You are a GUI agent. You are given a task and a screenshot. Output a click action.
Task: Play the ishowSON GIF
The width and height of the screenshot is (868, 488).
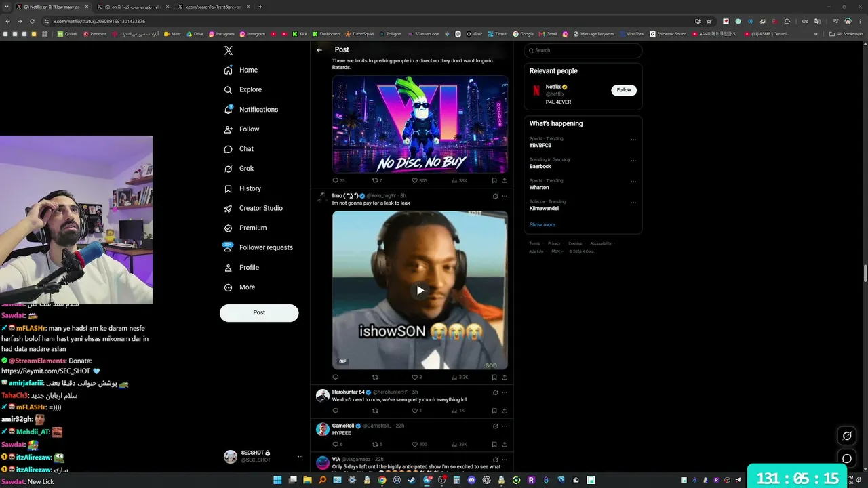pos(420,291)
